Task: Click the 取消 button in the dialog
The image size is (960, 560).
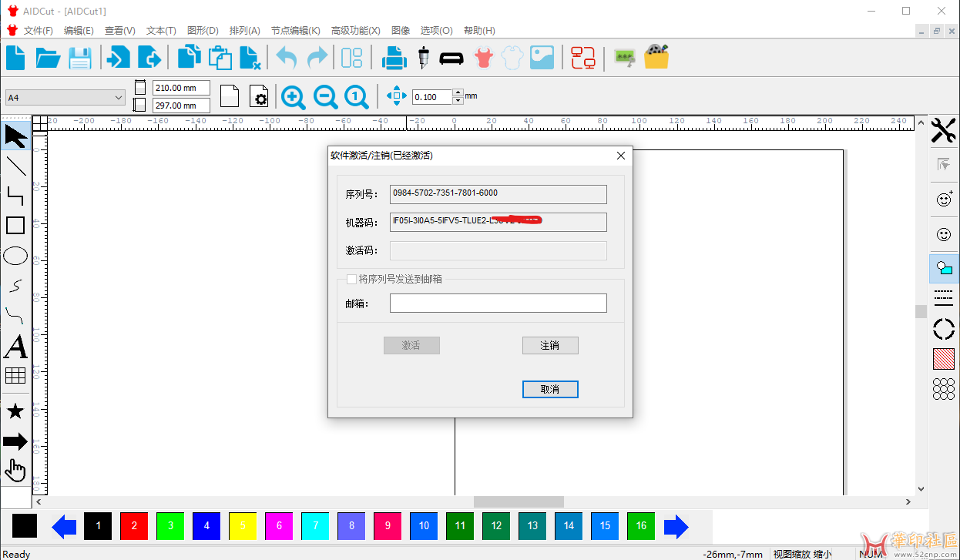Action: tap(550, 389)
